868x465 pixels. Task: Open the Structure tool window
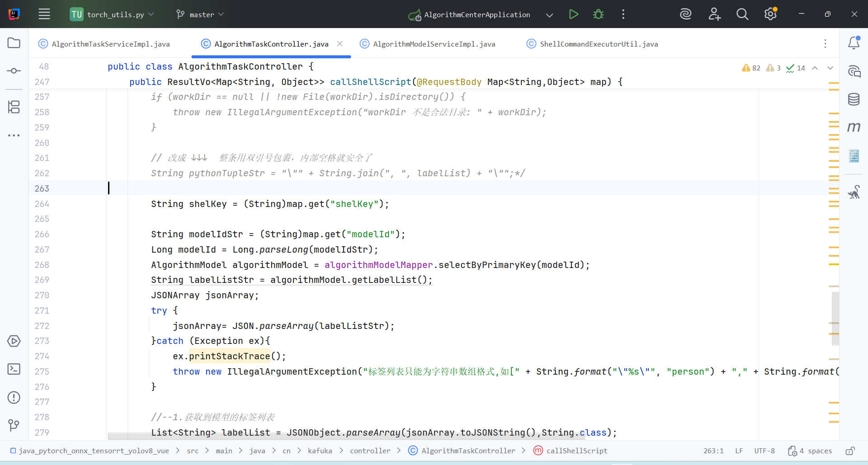[14, 107]
